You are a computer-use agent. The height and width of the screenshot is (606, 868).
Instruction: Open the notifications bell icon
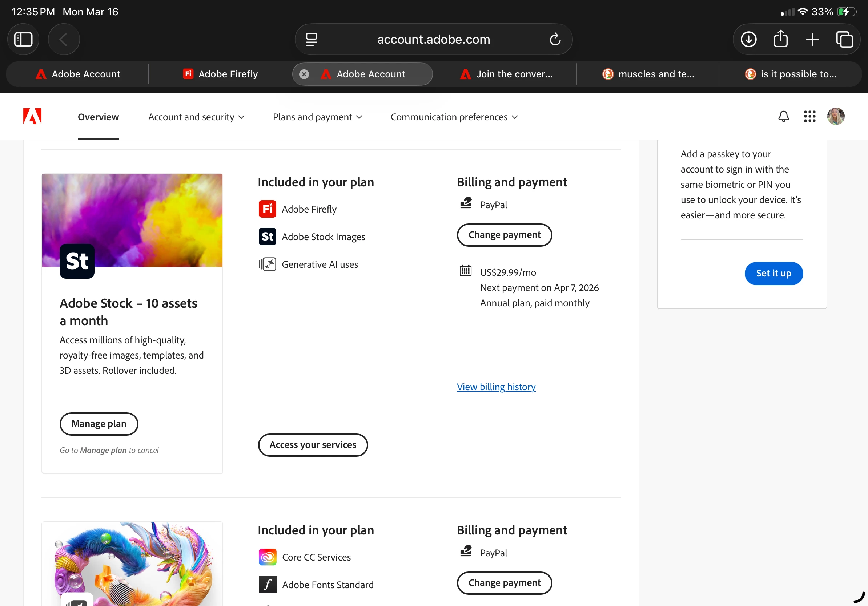783,116
